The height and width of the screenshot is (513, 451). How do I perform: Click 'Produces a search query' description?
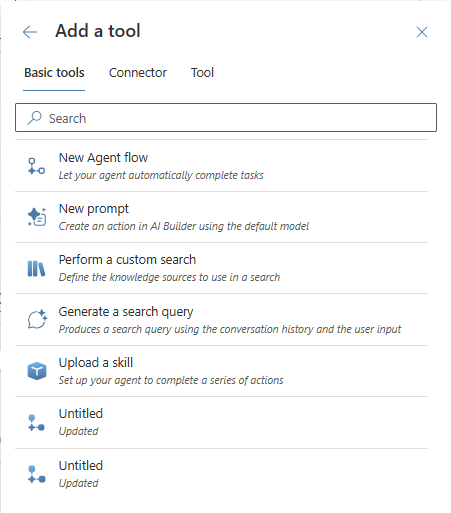230,329
